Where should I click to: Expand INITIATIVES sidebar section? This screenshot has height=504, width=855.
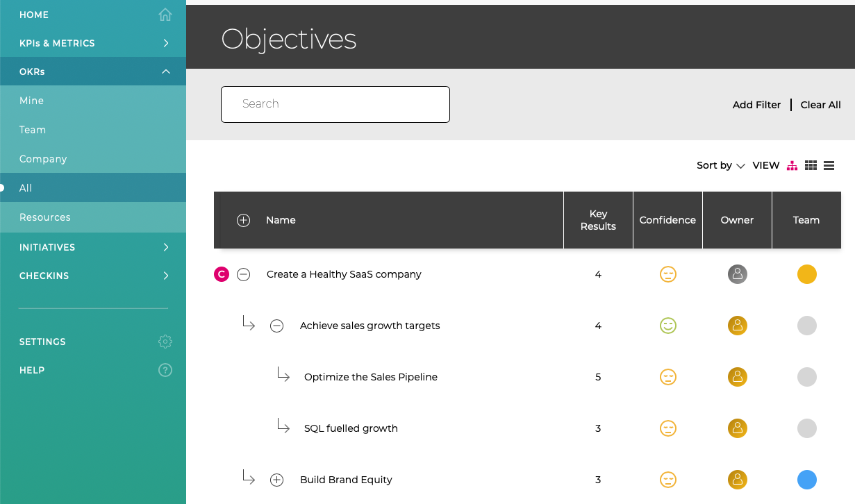(x=93, y=247)
